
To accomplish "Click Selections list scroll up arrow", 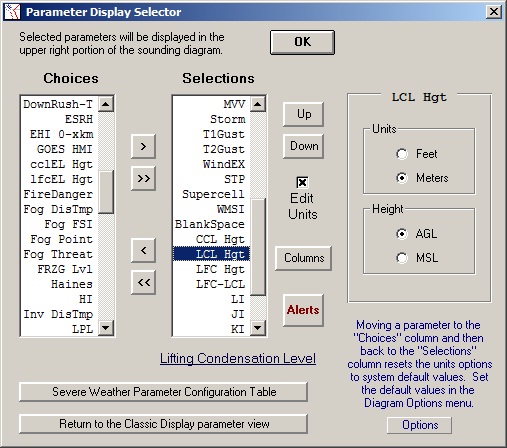I will [258, 104].
